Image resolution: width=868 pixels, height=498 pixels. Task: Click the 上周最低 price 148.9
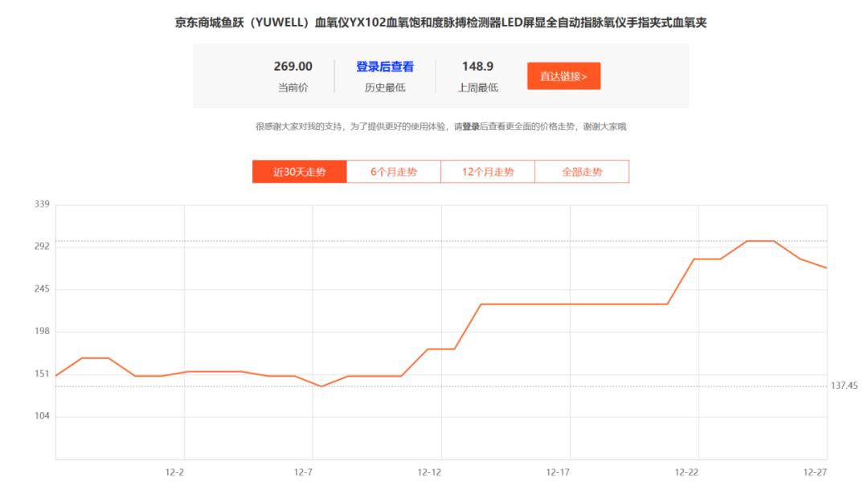(477, 65)
